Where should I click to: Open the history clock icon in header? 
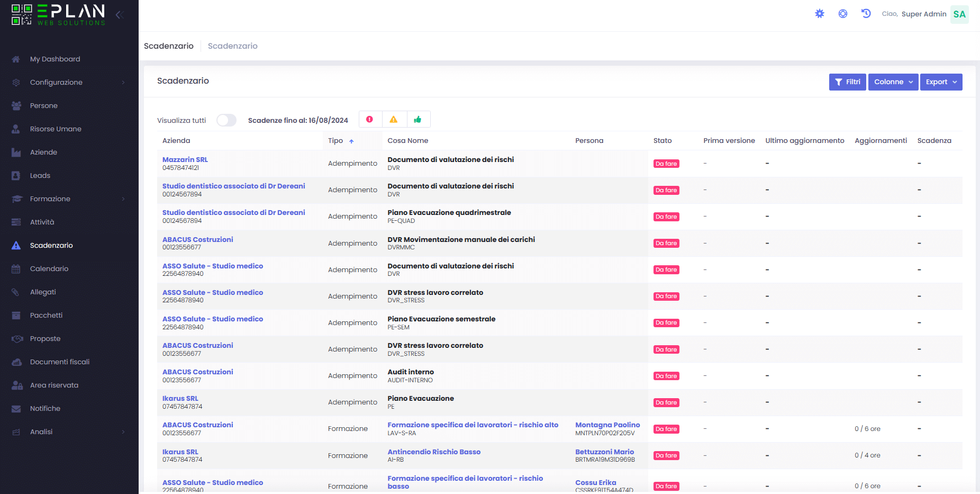(x=866, y=14)
